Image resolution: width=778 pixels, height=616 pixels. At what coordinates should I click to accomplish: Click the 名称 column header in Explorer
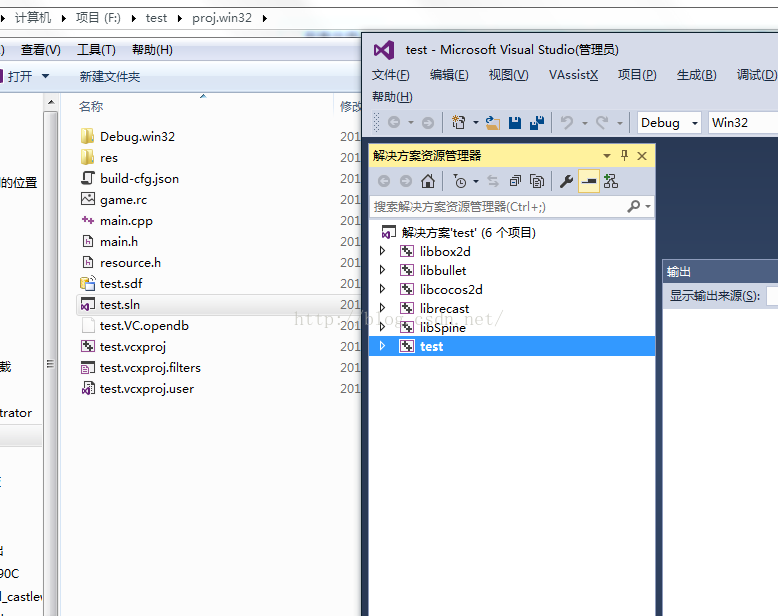click(91, 107)
